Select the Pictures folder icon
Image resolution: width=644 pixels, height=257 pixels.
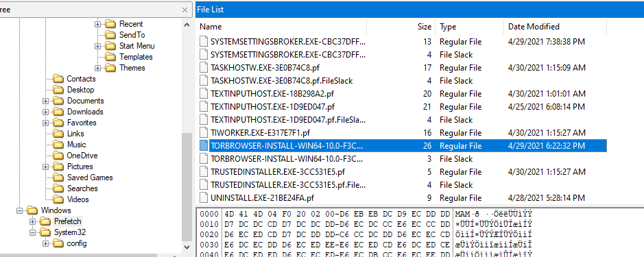point(58,167)
